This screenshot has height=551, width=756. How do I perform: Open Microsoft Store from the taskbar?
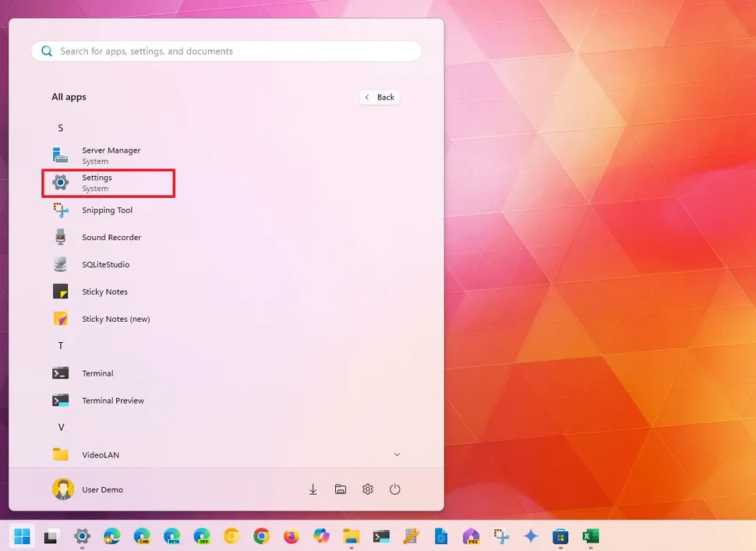pos(560,537)
